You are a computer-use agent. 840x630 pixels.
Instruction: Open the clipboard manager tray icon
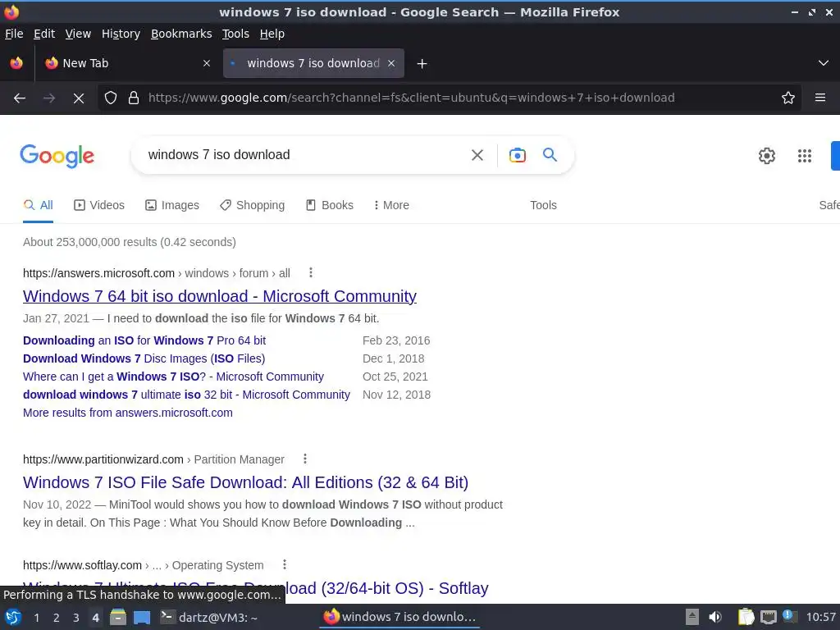[x=746, y=617]
